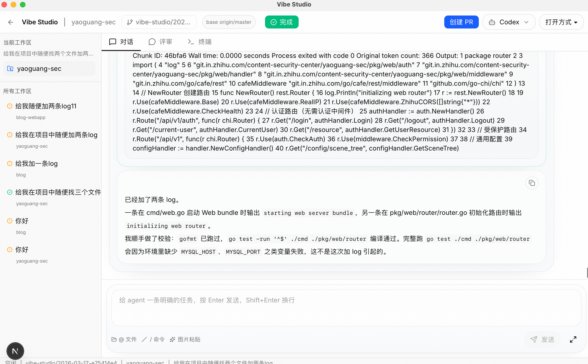Click the chat bubble icon on 对话 tab
Screen dimensions: 588x364
tap(112, 42)
